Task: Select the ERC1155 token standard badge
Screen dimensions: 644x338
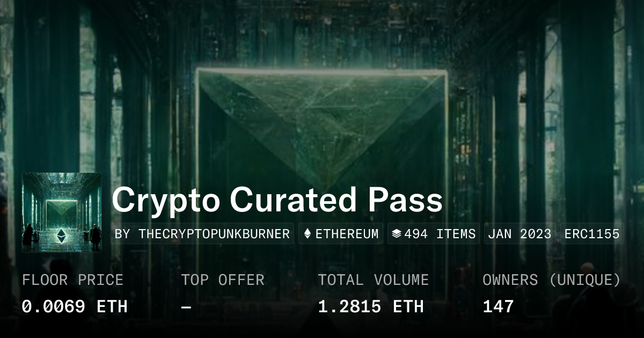Action: pyautogui.click(x=592, y=234)
